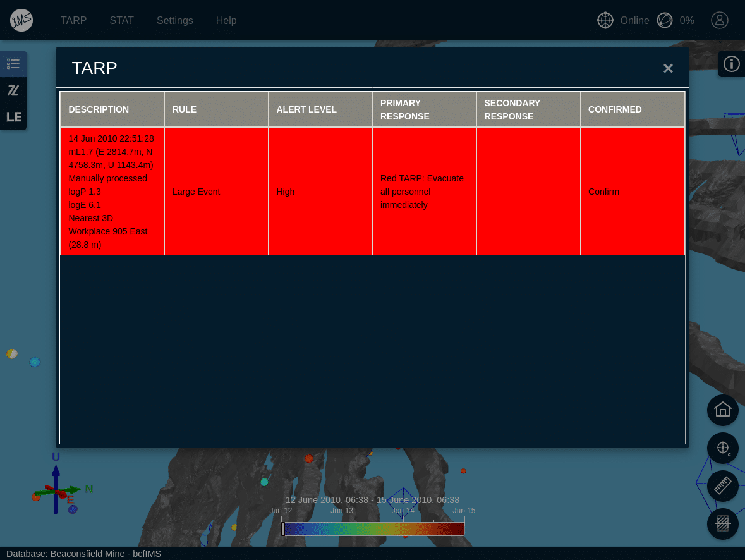The height and width of the screenshot is (560, 745).
Task: Open the STAT menu
Action: coord(121,21)
